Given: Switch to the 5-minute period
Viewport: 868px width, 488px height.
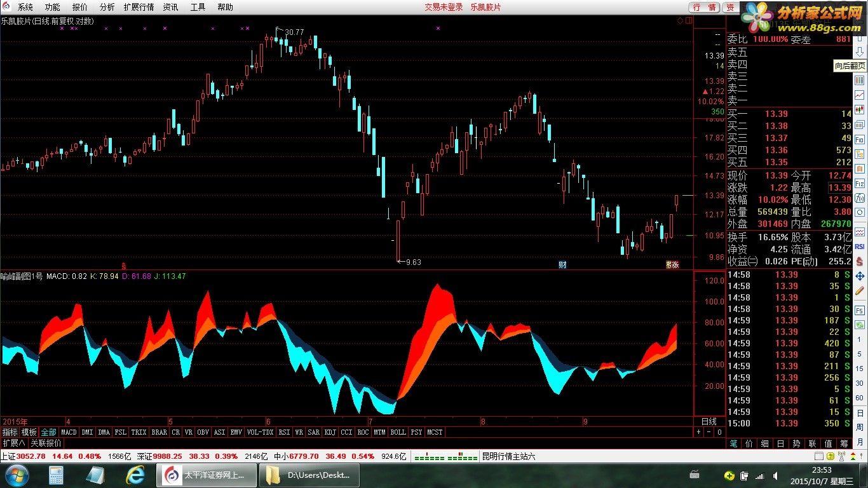Looking at the screenshot, I should [x=859, y=355].
